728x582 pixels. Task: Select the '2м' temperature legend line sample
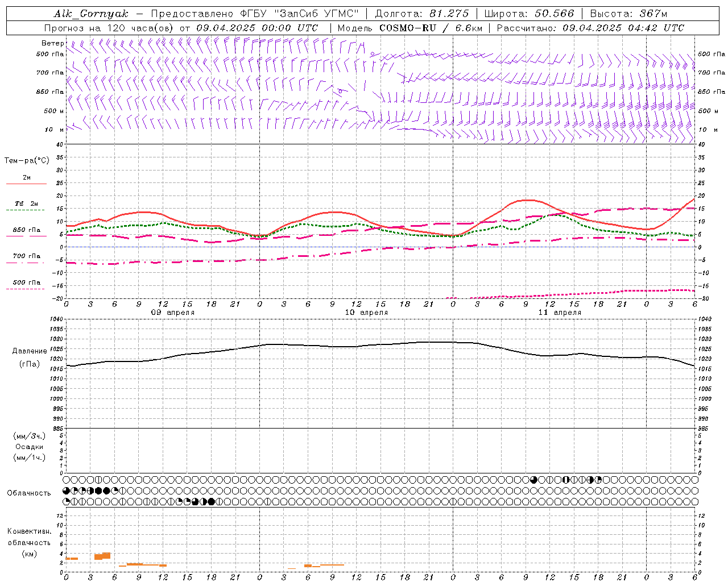click(x=26, y=184)
